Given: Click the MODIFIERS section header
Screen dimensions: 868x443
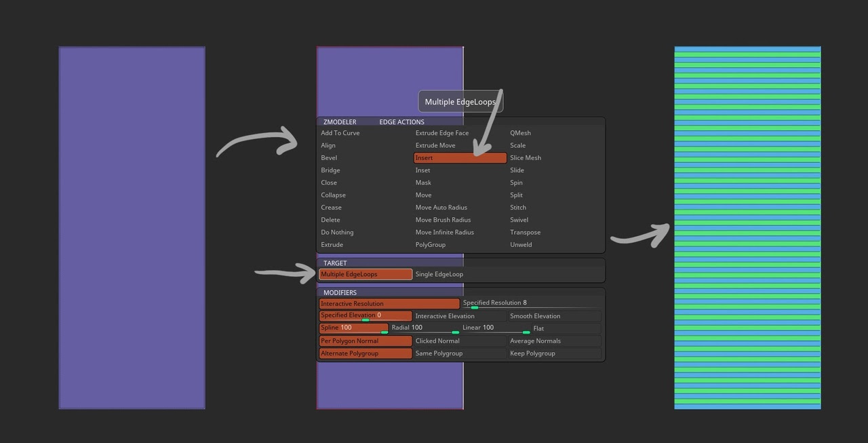Looking at the screenshot, I should [340, 293].
